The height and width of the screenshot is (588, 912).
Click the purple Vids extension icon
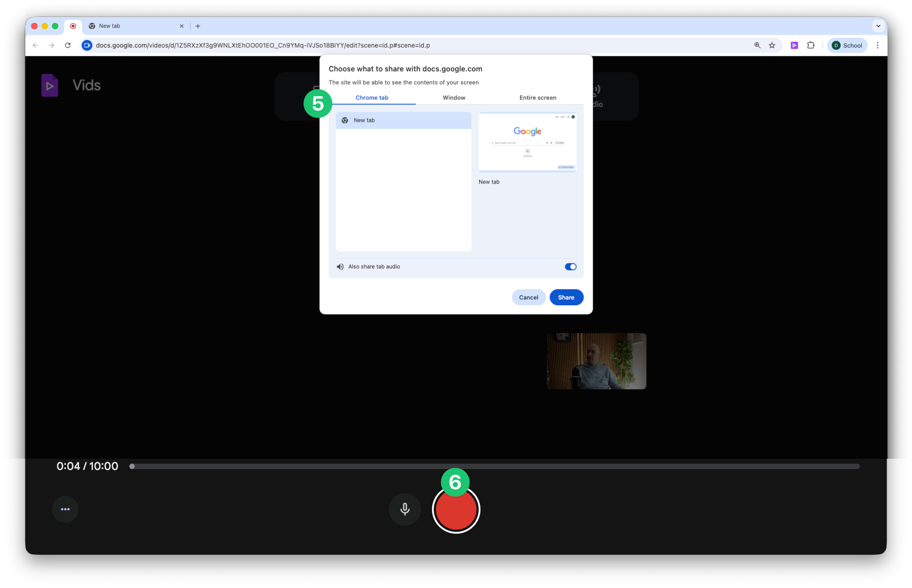794,45
